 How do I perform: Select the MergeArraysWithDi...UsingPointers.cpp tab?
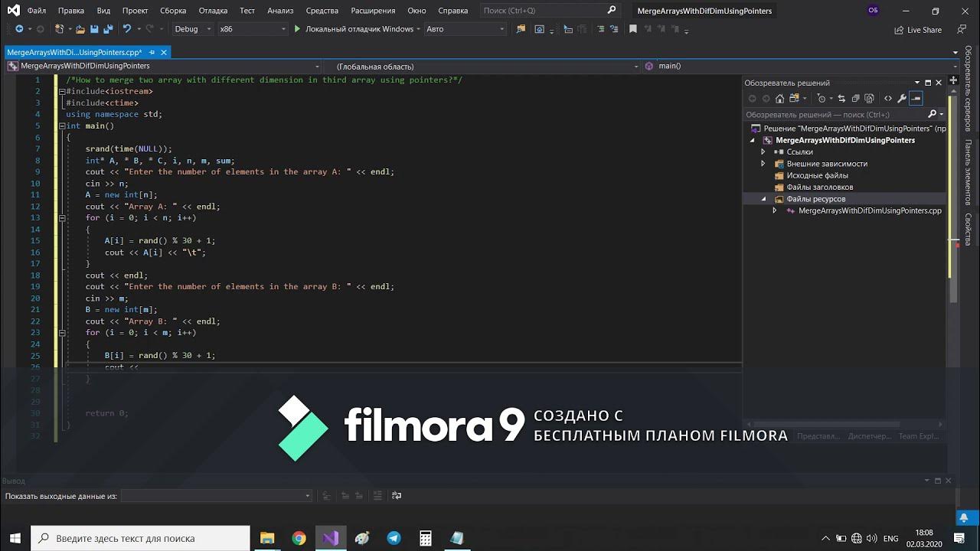point(74,53)
